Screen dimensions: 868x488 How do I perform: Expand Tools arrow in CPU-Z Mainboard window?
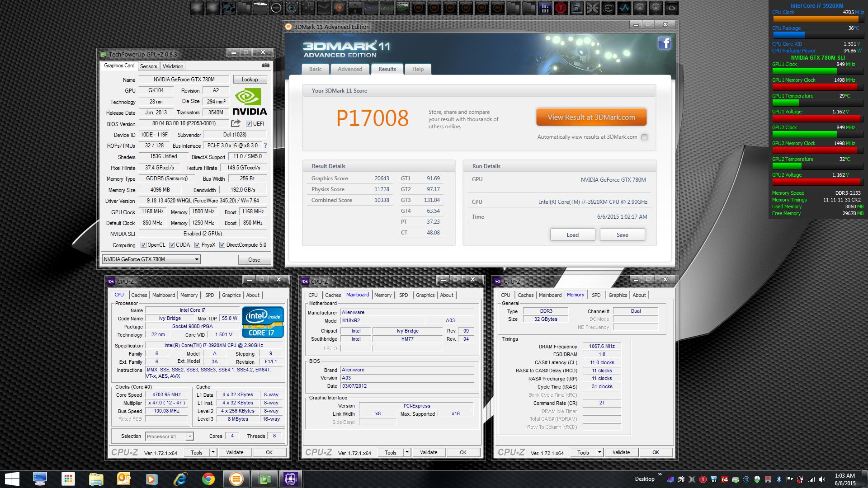[407, 452]
